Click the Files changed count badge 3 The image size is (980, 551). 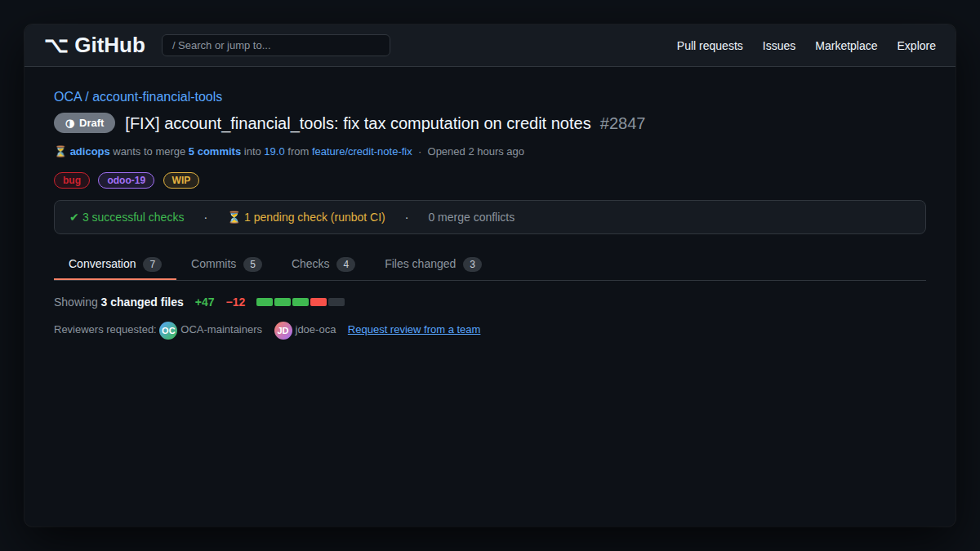472,264
